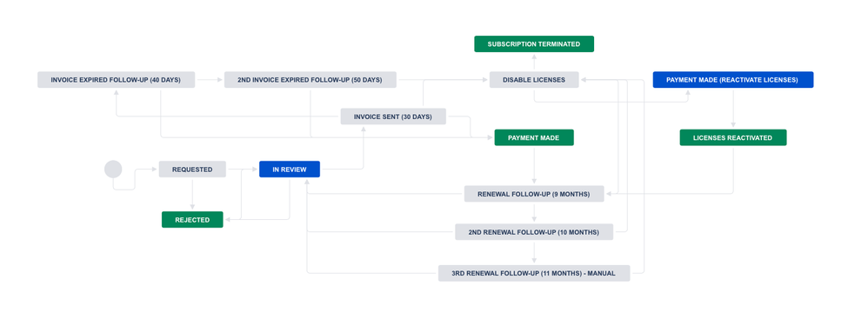Select INVOICE EXPIRED FOLLOW-UP (40 DAYS) node
The height and width of the screenshot is (326, 868).
[x=117, y=80]
